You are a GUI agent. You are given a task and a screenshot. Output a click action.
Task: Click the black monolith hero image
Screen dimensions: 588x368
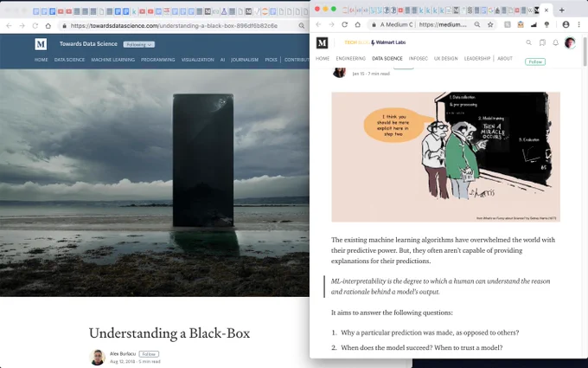155,183
